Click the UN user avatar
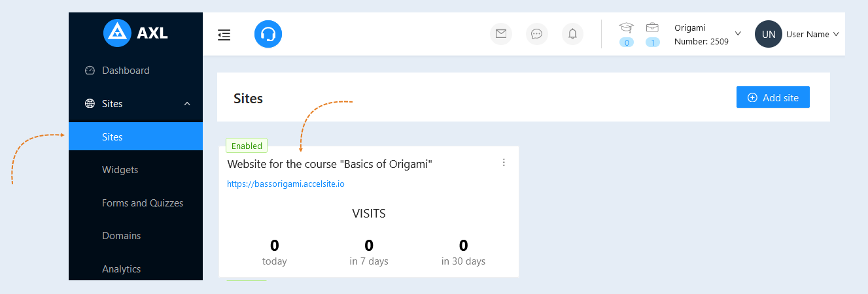This screenshot has width=868, height=294. point(769,34)
